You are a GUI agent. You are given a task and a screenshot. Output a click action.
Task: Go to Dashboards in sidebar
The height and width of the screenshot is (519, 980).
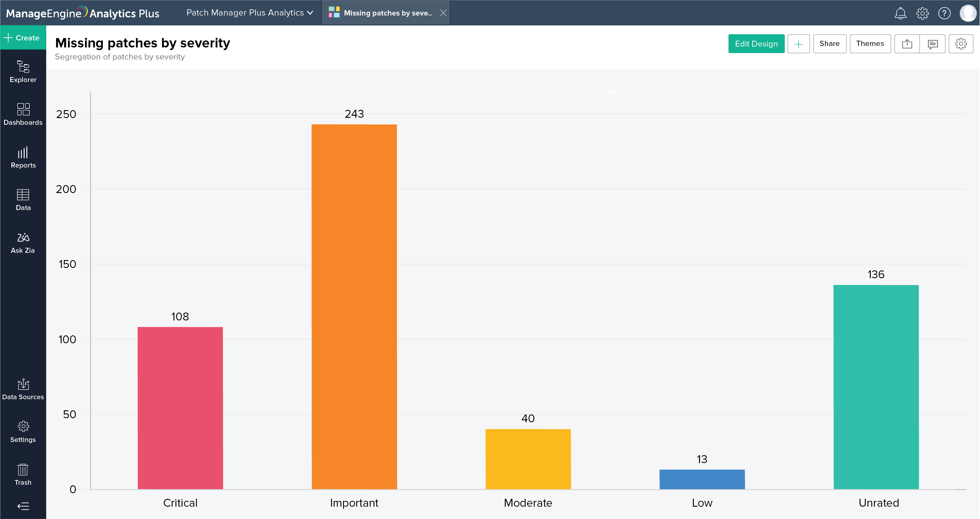(x=23, y=114)
